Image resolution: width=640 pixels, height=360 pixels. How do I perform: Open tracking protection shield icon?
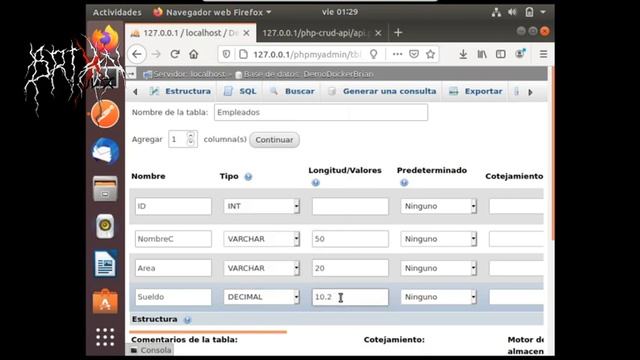[x=226, y=54]
